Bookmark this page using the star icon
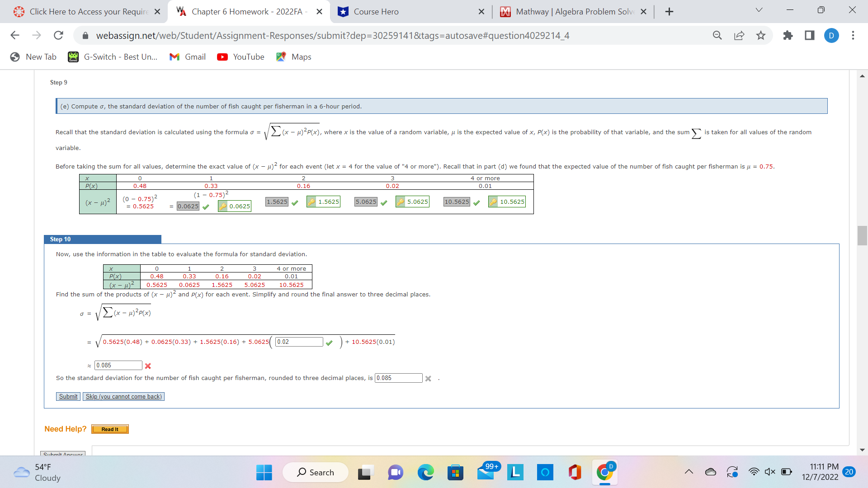The image size is (868, 488). coord(761,35)
